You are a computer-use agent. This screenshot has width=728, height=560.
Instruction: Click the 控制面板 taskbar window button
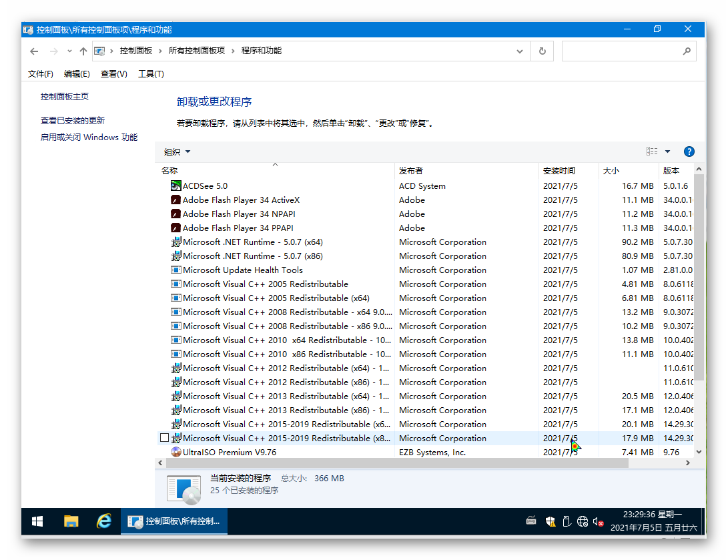174,521
